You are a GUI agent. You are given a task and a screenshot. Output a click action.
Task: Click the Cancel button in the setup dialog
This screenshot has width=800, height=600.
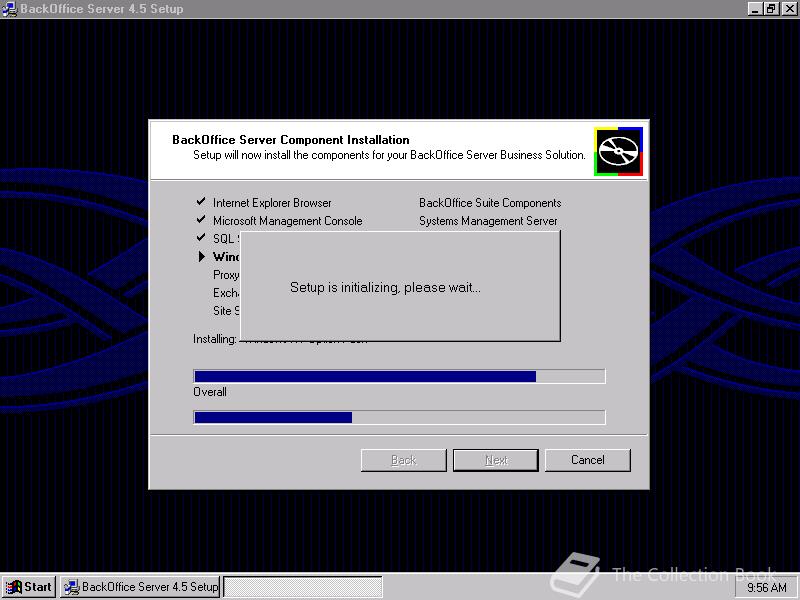tap(588, 460)
